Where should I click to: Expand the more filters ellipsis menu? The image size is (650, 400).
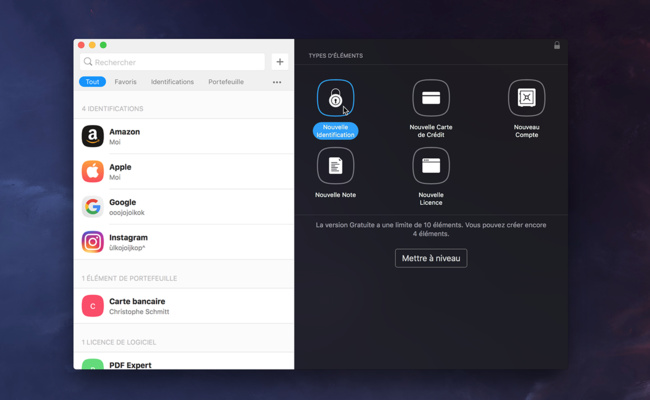pos(277,82)
